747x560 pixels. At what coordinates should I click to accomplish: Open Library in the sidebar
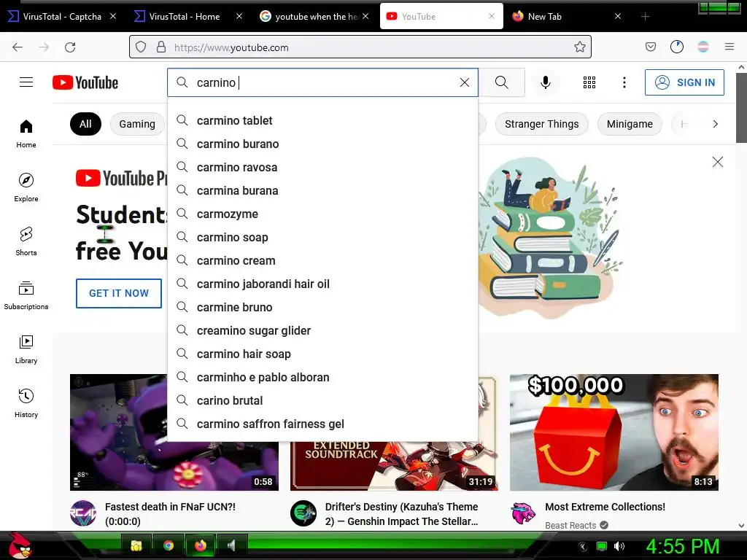pyautogui.click(x=26, y=349)
